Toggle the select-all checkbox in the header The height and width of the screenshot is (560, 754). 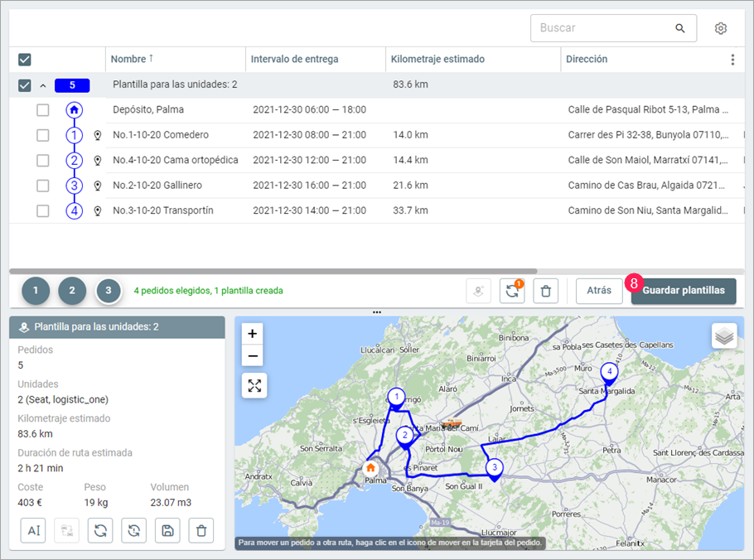point(25,60)
